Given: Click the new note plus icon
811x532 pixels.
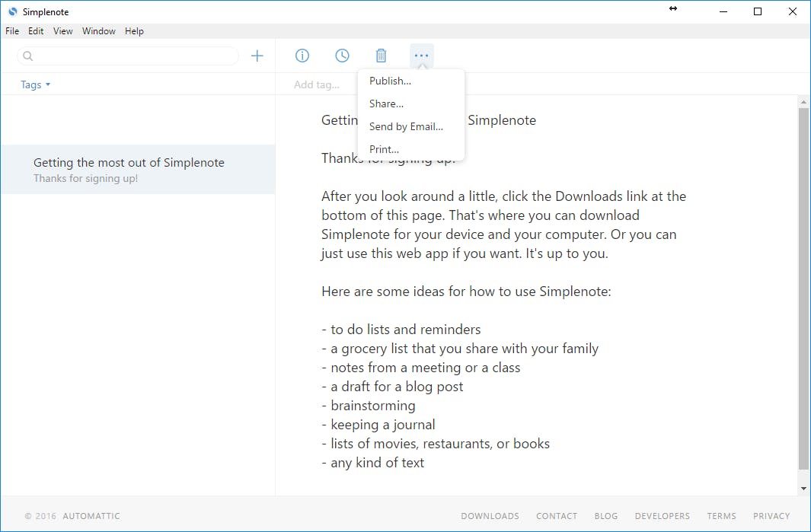Looking at the screenshot, I should 257,56.
